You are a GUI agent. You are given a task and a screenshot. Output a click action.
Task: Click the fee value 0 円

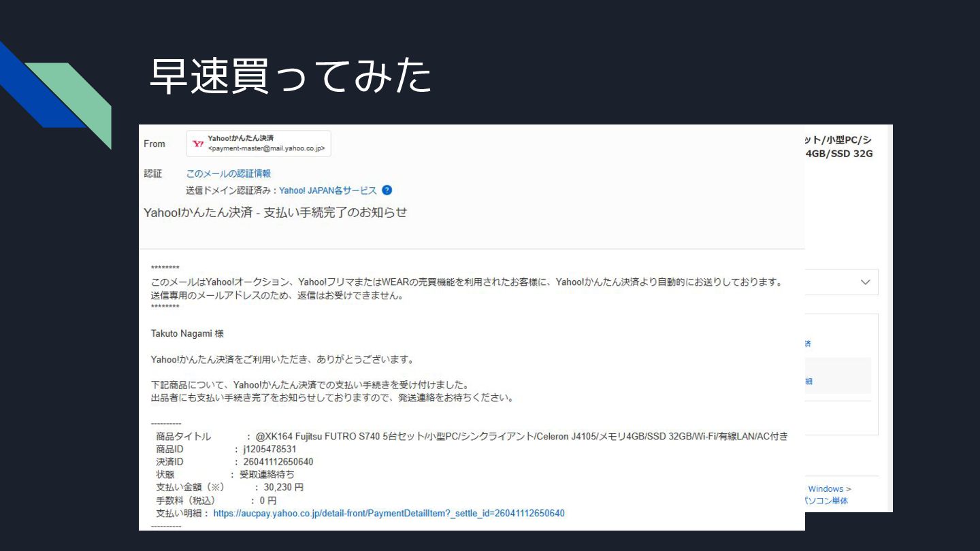268,501
